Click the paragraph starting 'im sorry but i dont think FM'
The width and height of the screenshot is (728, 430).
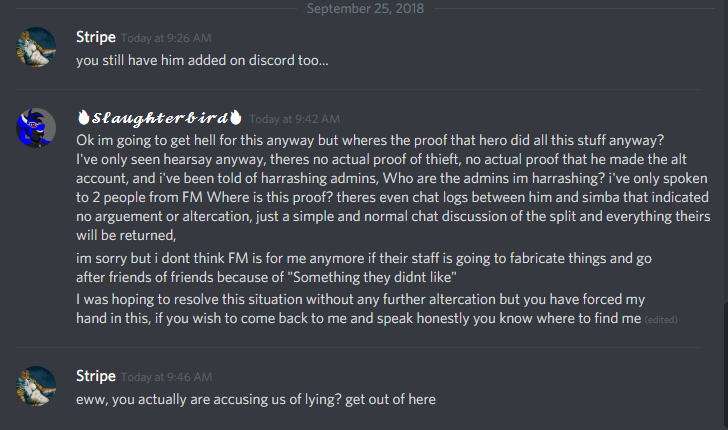pyautogui.click(x=364, y=267)
